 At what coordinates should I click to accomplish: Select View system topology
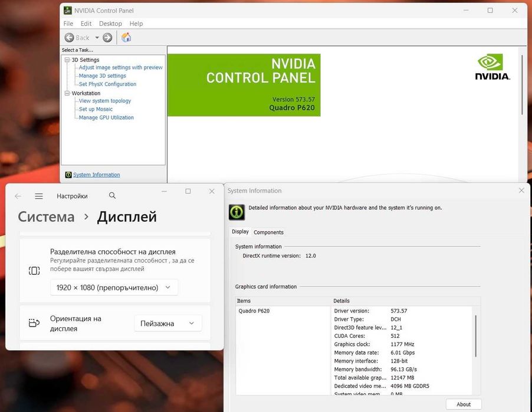(x=104, y=101)
